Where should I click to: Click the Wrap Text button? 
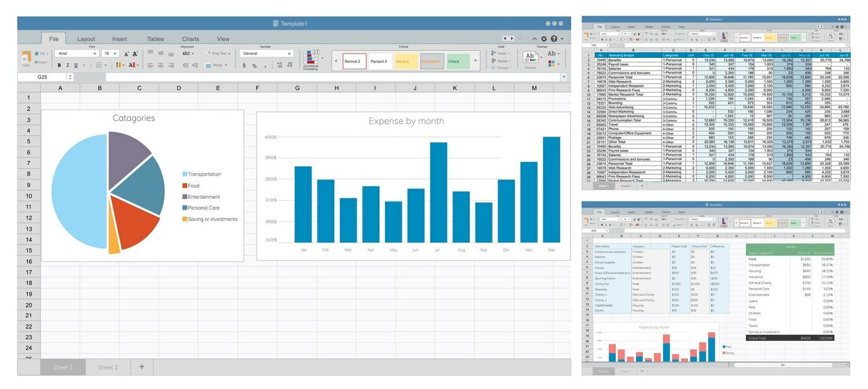(216, 54)
